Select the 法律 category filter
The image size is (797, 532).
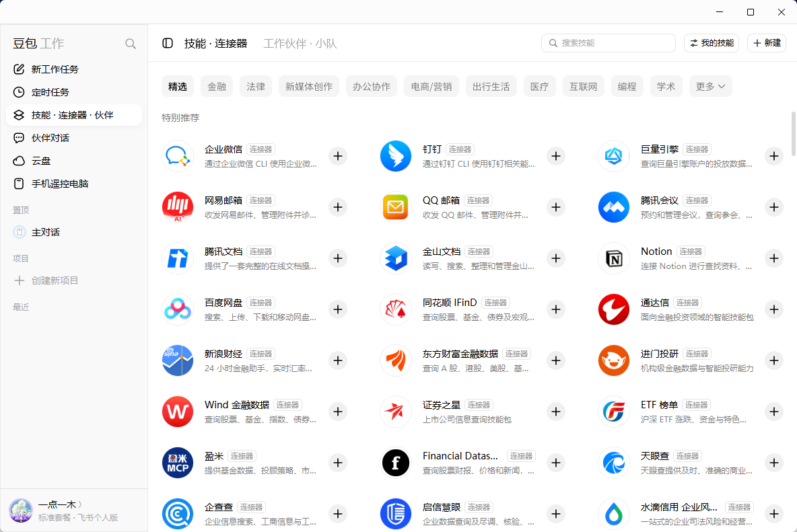(256, 87)
